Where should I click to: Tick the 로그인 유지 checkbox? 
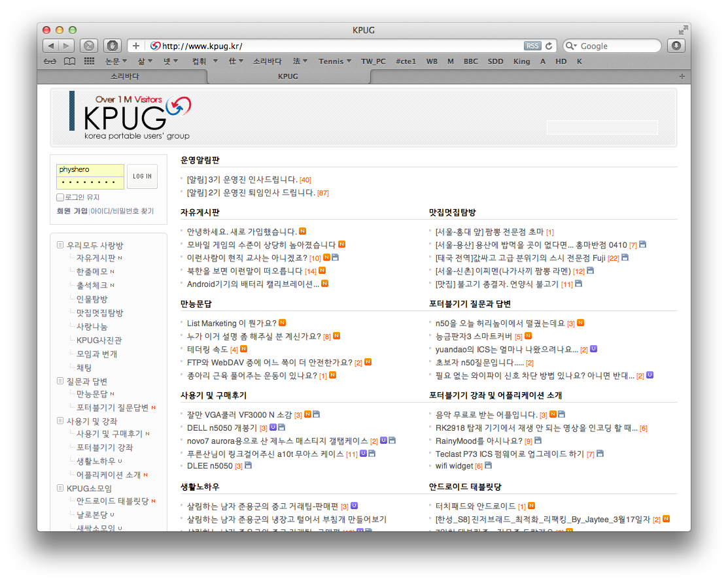coord(60,197)
